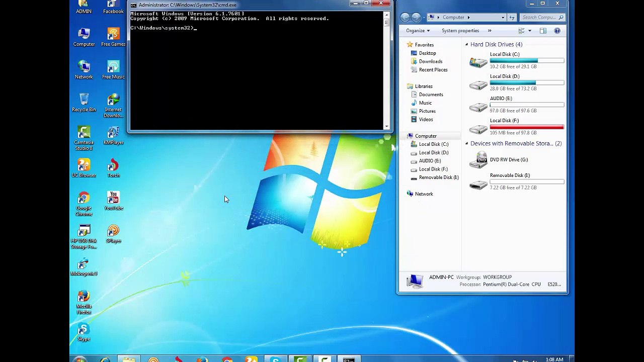Select the UC Browser desktop icon
The width and height of the screenshot is (644, 362).
(x=84, y=168)
